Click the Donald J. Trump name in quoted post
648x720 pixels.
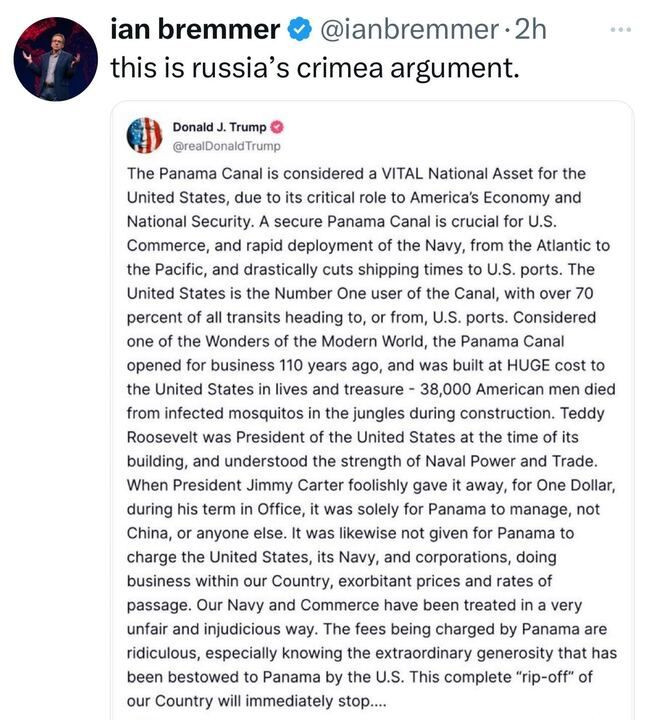pos(219,128)
